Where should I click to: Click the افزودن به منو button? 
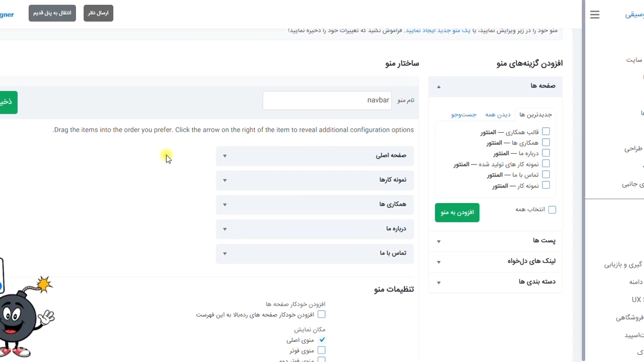(x=457, y=213)
